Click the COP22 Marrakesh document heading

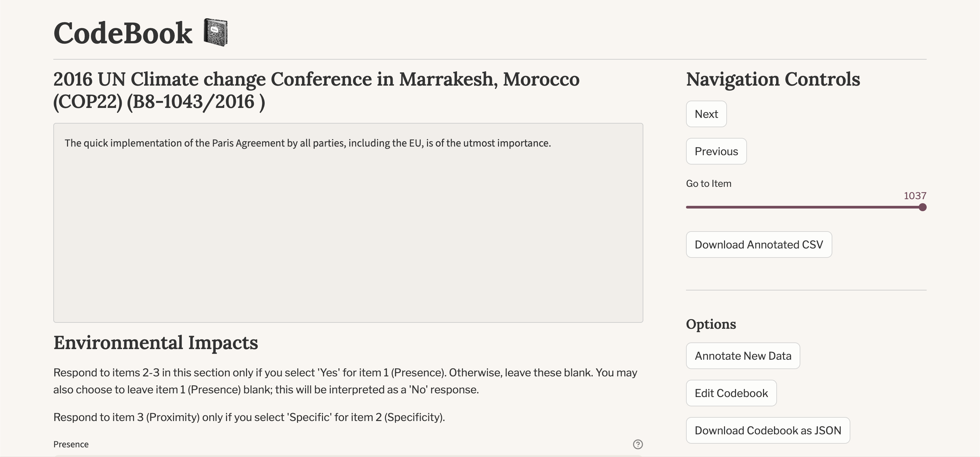click(x=316, y=91)
